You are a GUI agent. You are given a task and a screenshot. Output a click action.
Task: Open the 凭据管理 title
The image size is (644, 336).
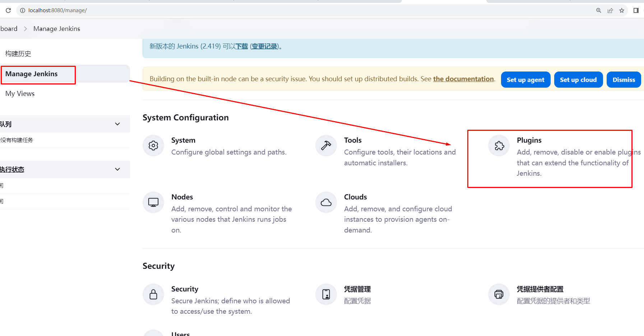coord(357,289)
